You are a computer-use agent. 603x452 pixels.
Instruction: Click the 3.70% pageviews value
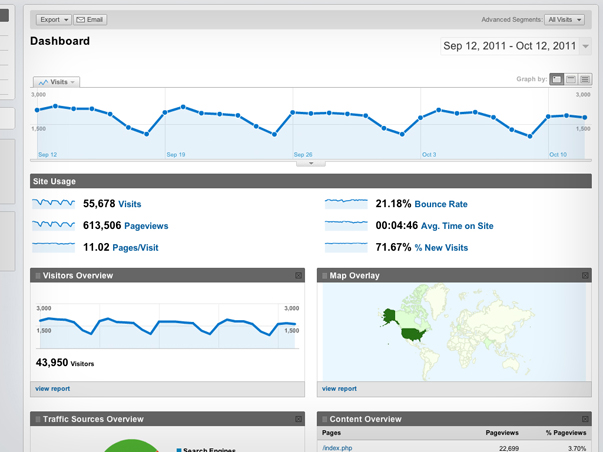577,449
